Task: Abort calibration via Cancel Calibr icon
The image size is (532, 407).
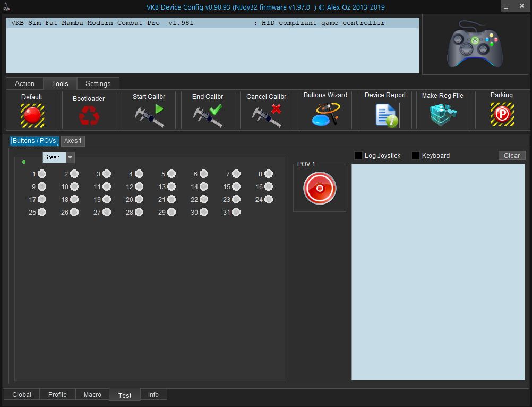Action: (267, 115)
